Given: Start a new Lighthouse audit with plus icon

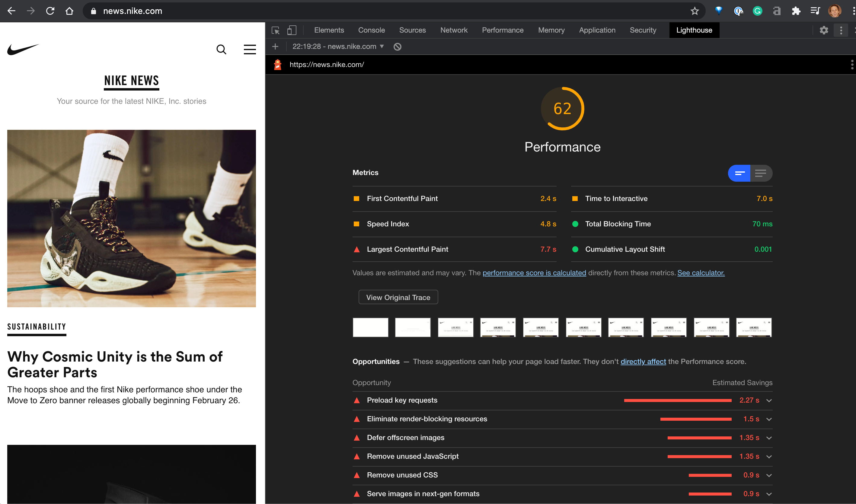Looking at the screenshot, I should click(x=275, y=46).
